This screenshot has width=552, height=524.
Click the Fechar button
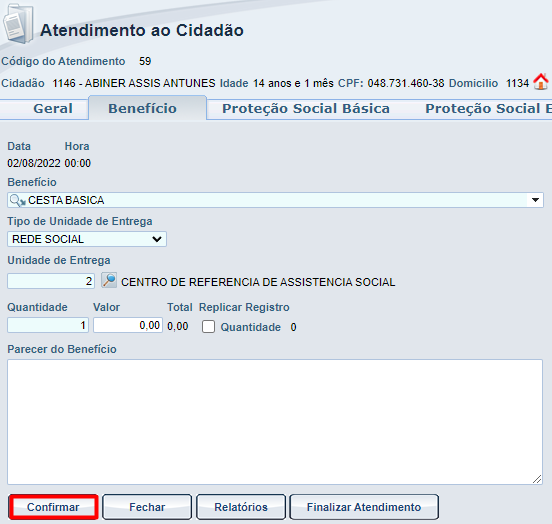pyautogui.click(x=147, y=507)
